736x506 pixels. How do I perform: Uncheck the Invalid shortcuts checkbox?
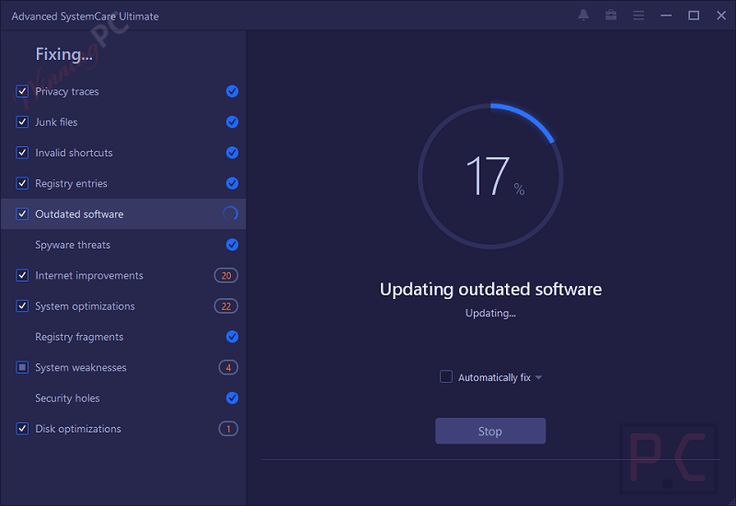point(22,153)
